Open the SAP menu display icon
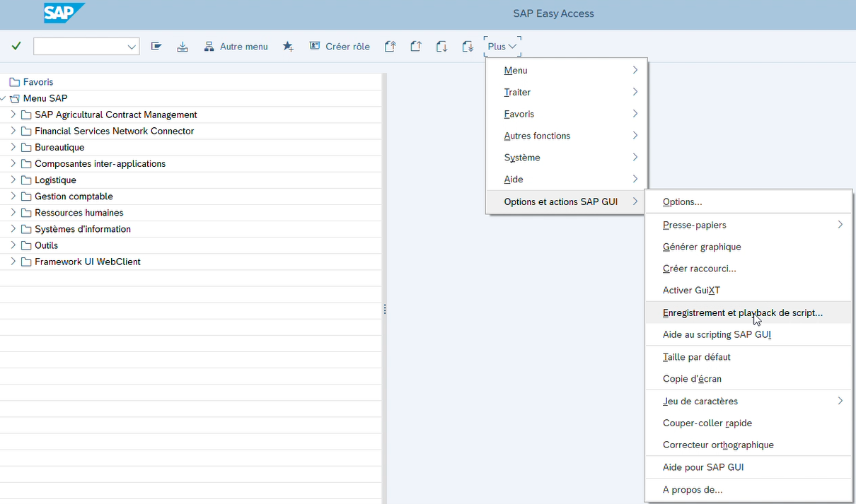The image size is (856, 504). 156,47
